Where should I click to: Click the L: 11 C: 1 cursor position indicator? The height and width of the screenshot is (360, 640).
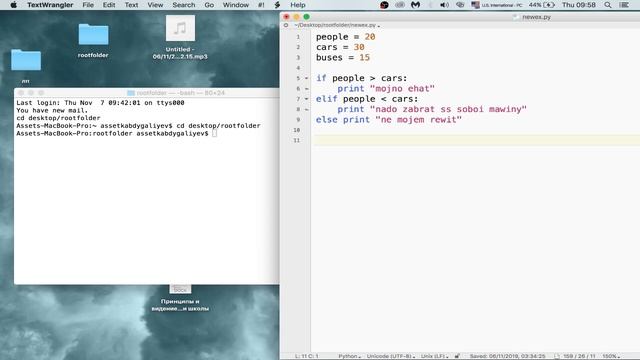[307, 356]
